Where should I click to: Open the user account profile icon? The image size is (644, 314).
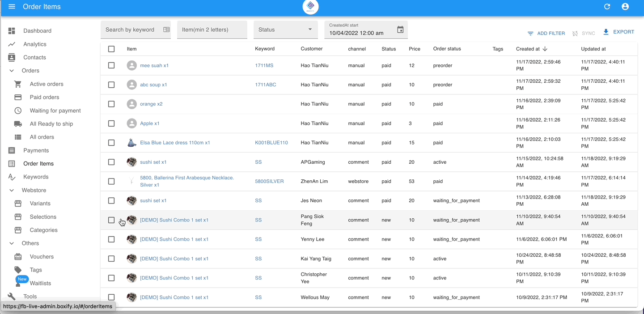point(625,7)
